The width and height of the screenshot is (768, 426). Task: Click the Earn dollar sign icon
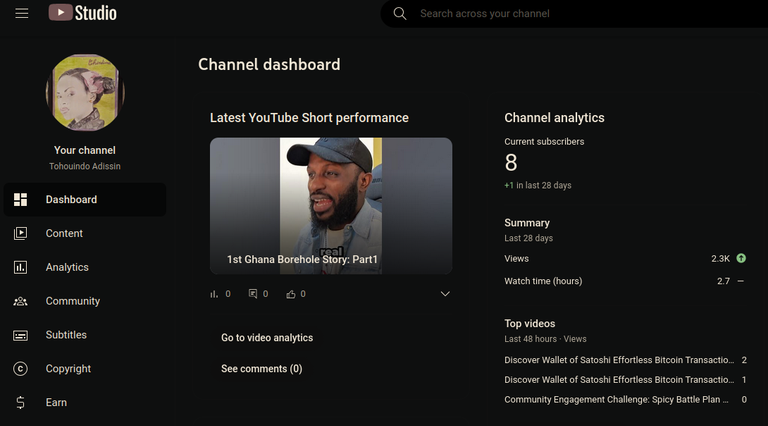click(21, 402)
